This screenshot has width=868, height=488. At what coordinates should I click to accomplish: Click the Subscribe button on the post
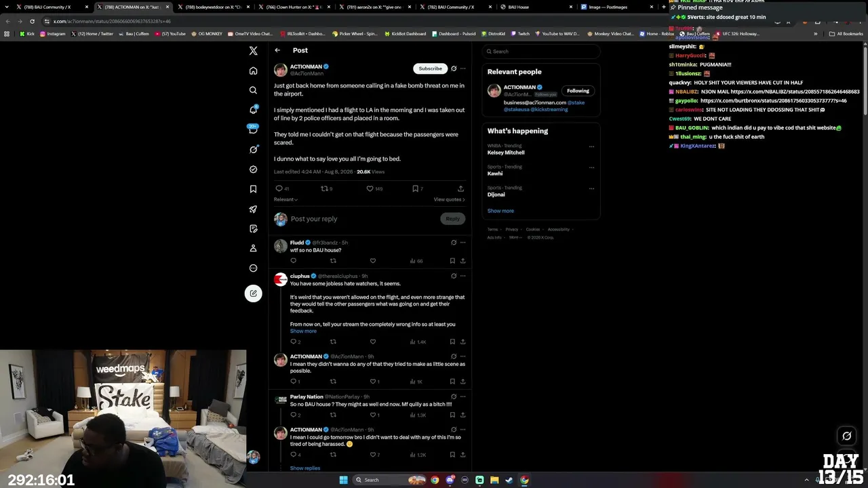point(431,68)
